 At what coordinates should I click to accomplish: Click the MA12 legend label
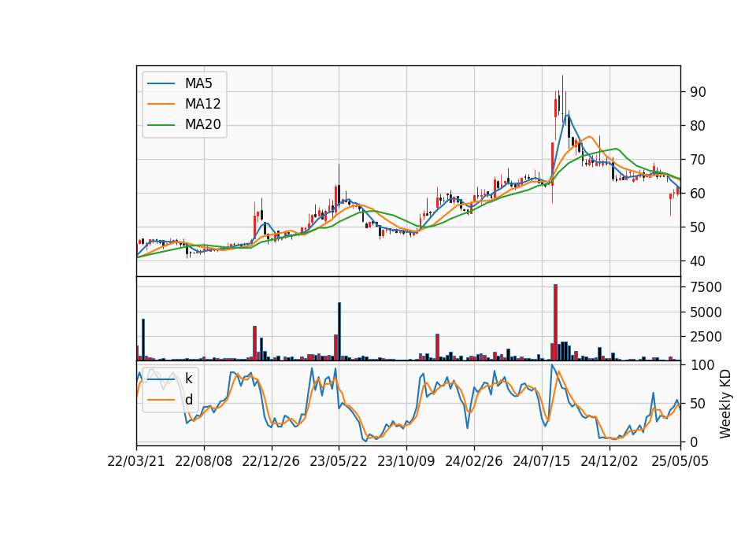click(202, 104)
